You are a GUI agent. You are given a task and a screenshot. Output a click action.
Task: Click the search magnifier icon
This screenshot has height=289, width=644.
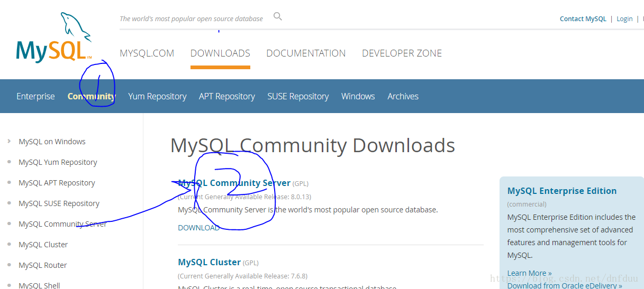pyautogui.click(x=277, y=16)
